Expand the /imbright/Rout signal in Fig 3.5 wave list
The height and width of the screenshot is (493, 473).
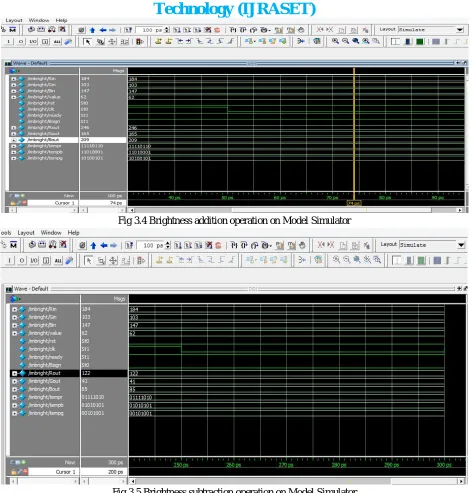coord(15,373)
